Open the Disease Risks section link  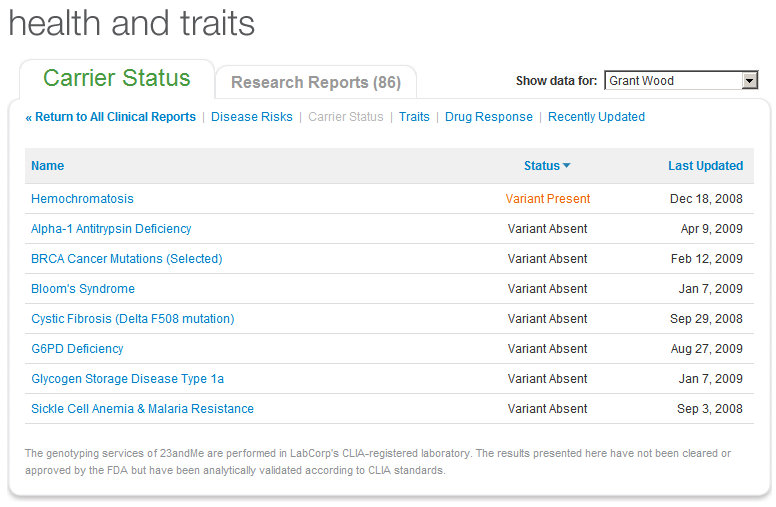251,117
